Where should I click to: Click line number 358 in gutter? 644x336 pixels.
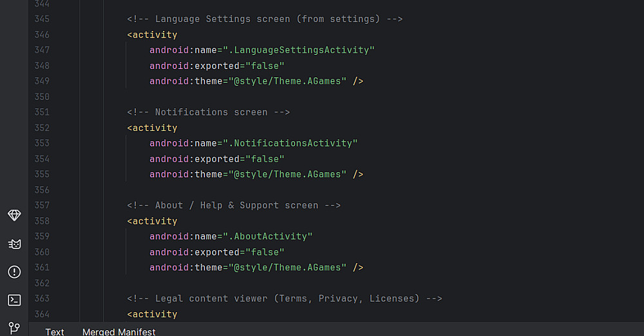click(42, 221)
